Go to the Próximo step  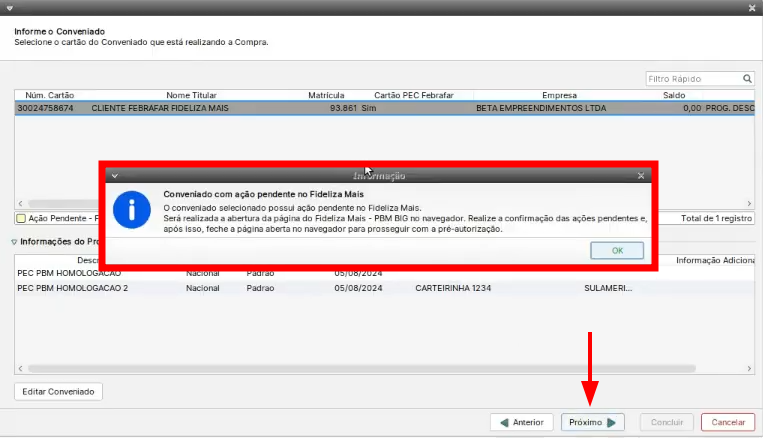pyautogui.click(x=593, y=422)
